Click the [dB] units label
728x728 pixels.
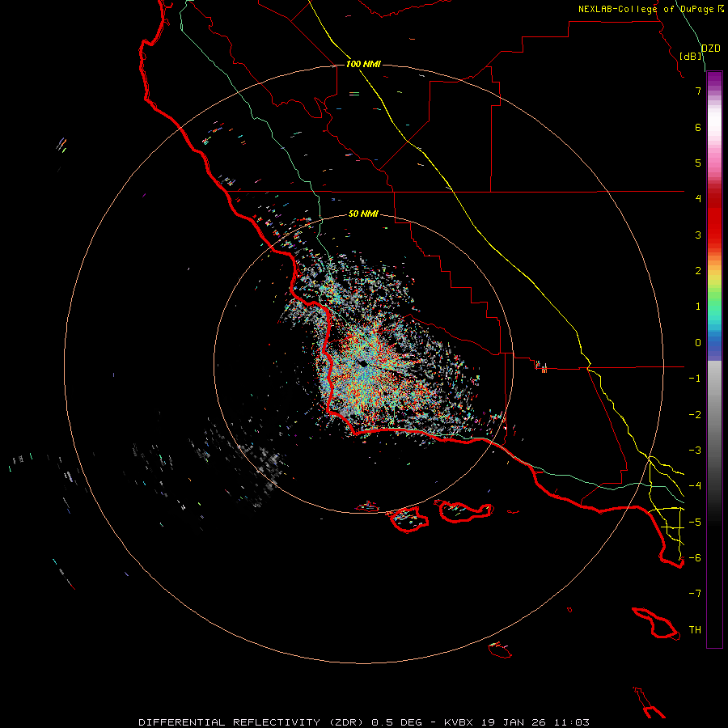click(x=691, y=56)
